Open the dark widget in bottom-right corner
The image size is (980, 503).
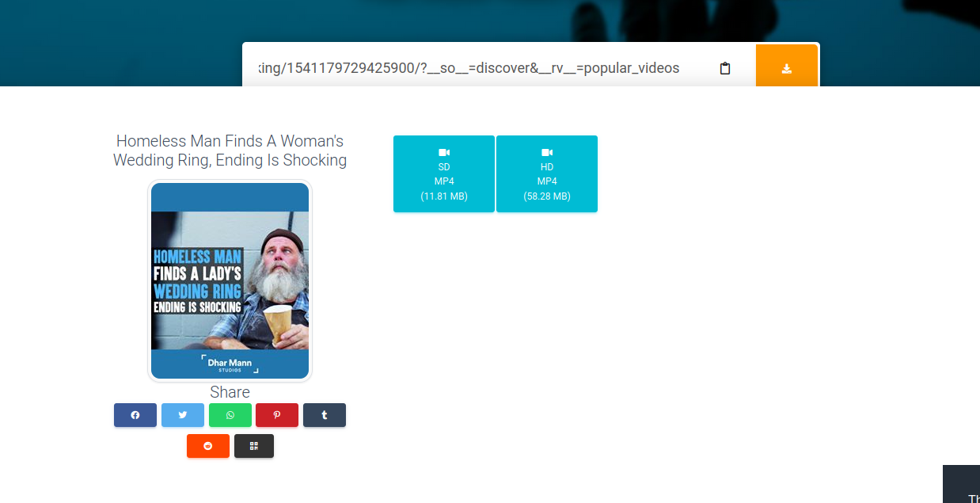[x=961, y=484]
